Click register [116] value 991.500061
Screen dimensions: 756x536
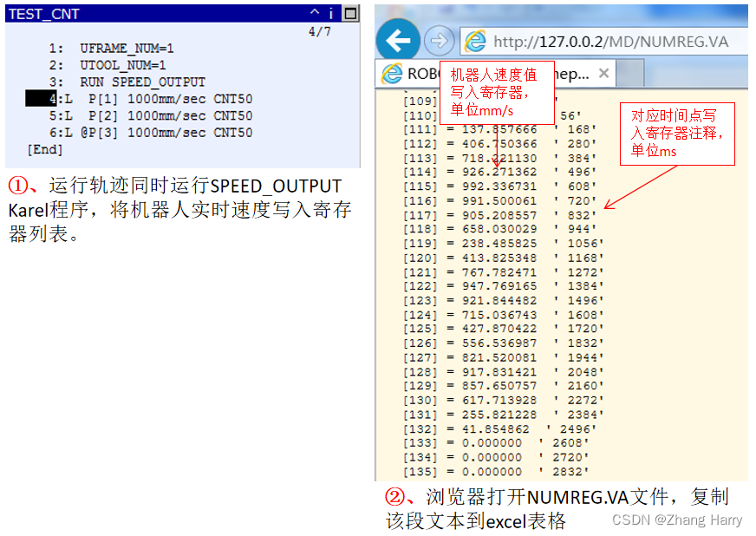pyautogui.click(x=499, y=200)
